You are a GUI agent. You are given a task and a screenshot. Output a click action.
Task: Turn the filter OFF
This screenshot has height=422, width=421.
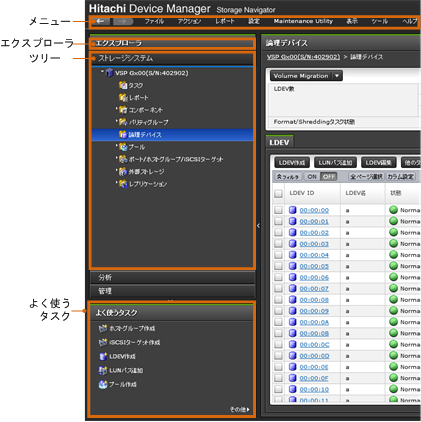click(329, 177)
